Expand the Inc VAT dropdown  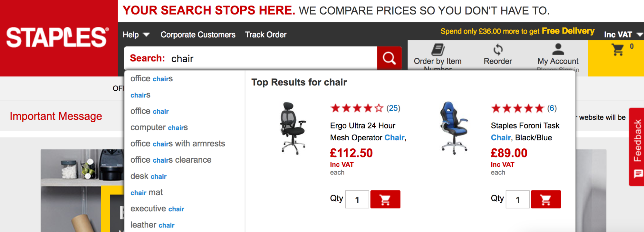point(622,35)
